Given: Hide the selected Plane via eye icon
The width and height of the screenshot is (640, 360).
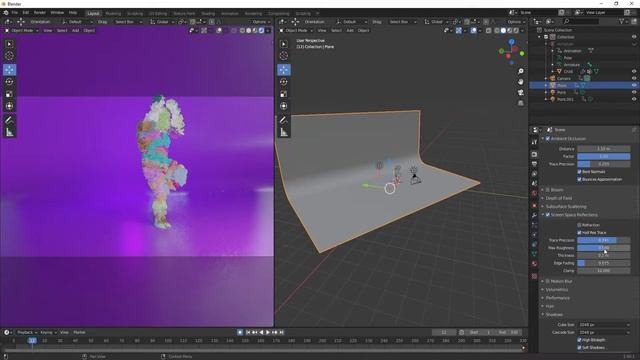Looking at the screenshot, I should pos(634,85).
